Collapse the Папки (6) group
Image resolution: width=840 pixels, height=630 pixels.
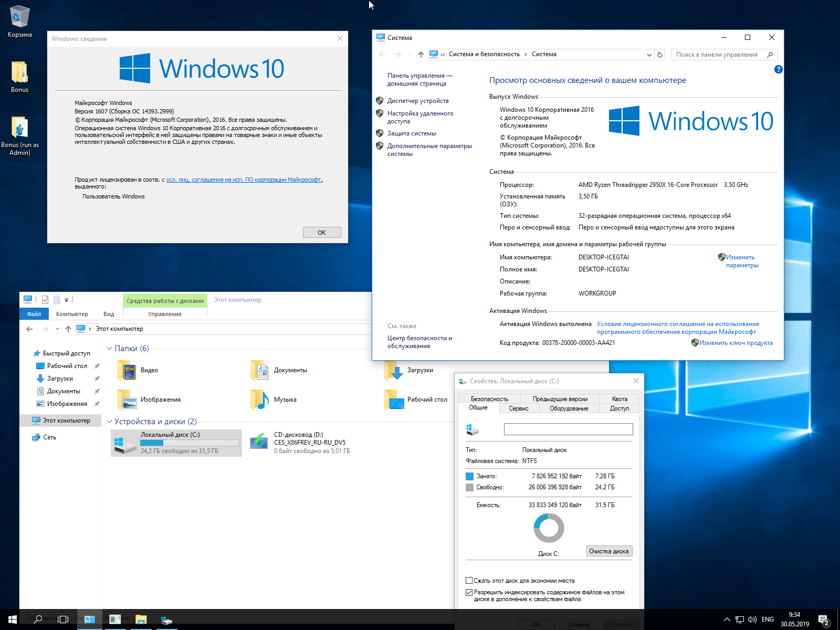click(109, 349)
